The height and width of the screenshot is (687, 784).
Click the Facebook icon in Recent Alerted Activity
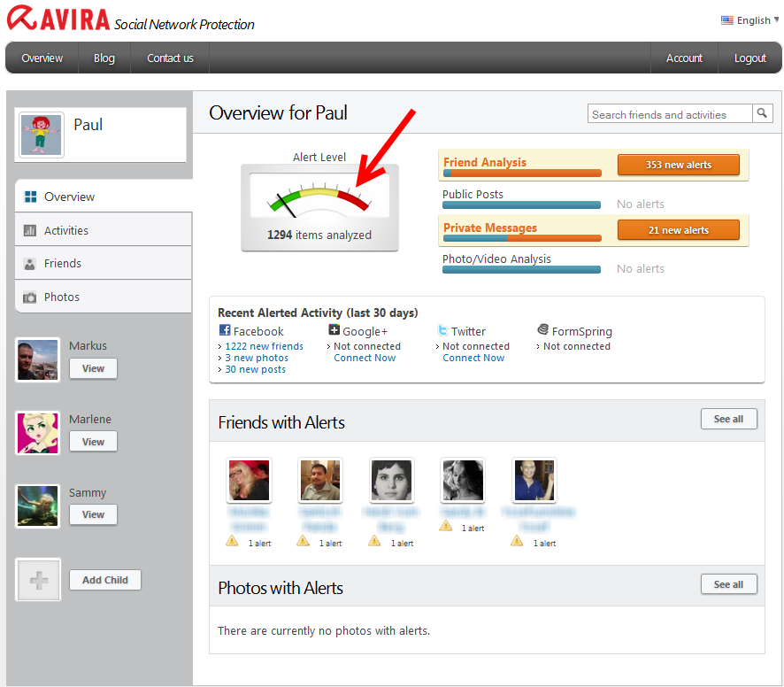point(223,330)
